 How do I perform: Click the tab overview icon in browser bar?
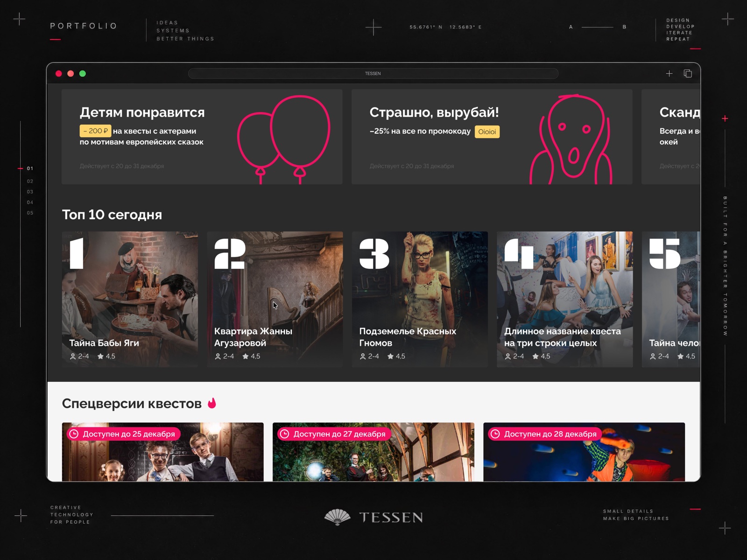tap(688, 74)
